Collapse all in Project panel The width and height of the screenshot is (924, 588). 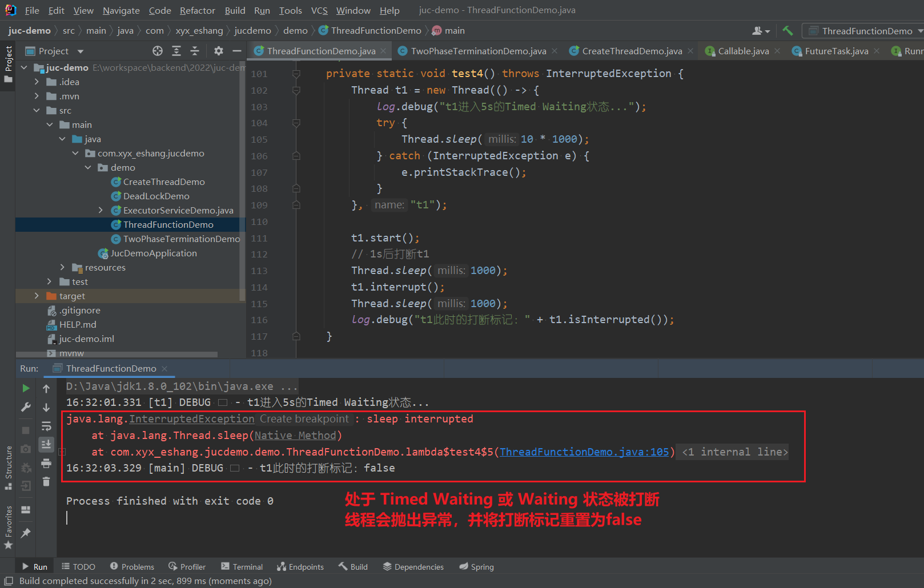pyautogui.click(x=195, y=51)
